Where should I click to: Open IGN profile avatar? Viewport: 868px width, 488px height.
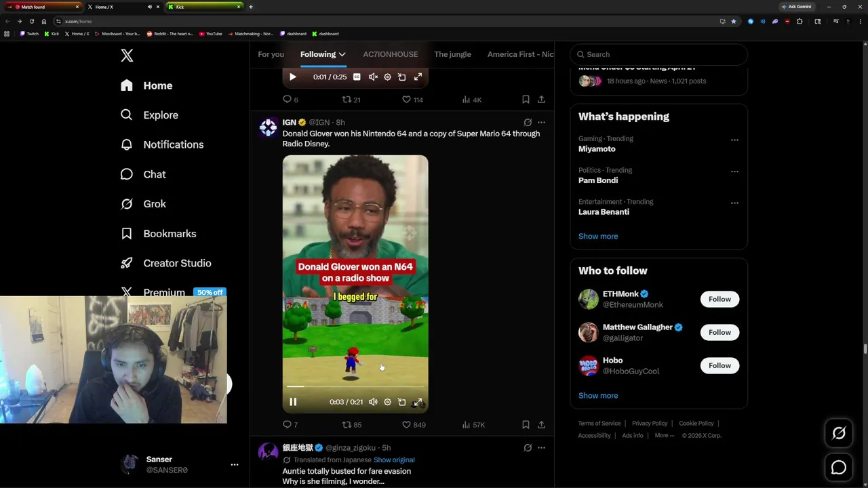[269, 127]
